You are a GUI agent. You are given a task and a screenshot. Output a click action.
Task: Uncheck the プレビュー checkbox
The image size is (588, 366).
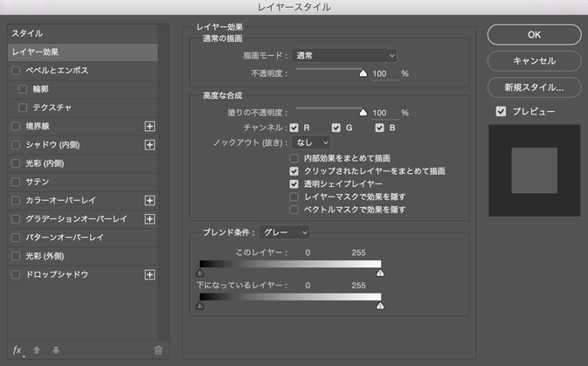501,112
